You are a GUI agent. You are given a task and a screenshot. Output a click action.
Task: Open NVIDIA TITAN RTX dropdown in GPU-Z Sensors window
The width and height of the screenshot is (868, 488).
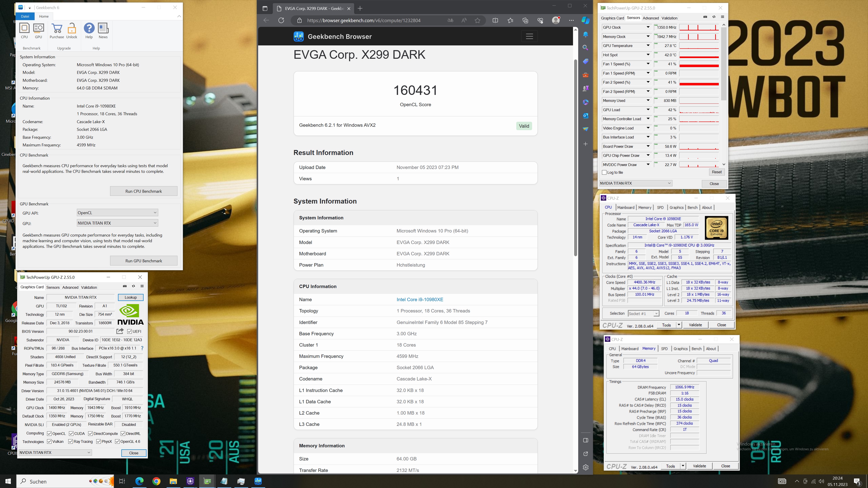[635, 183]
